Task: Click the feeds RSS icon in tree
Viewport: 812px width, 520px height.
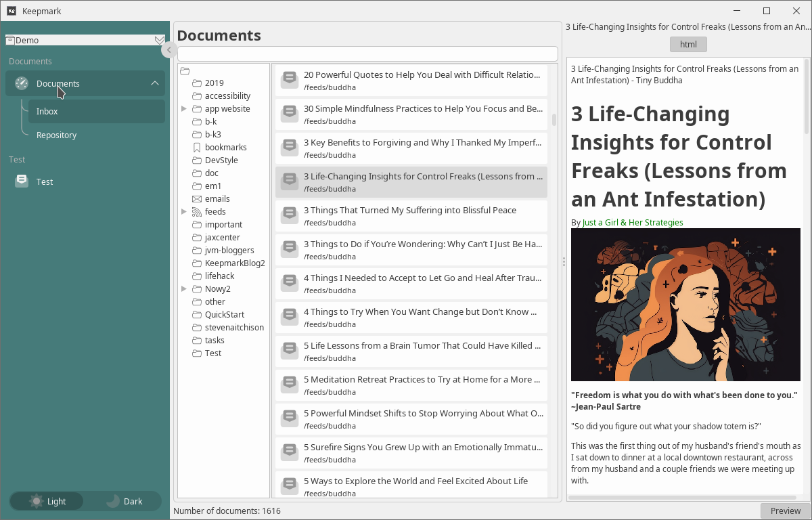Action: 197,212
